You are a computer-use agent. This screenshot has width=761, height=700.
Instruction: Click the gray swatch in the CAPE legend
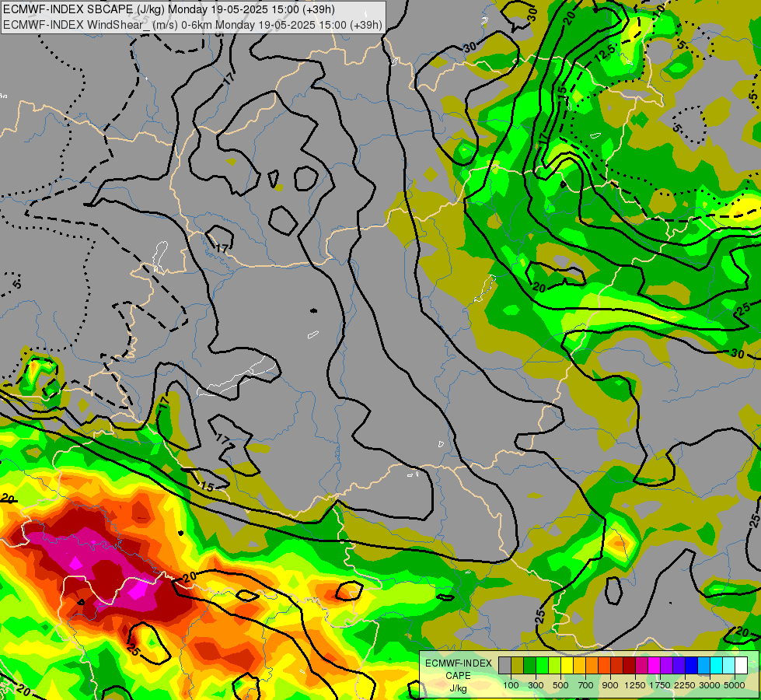[x=504, y=665]
